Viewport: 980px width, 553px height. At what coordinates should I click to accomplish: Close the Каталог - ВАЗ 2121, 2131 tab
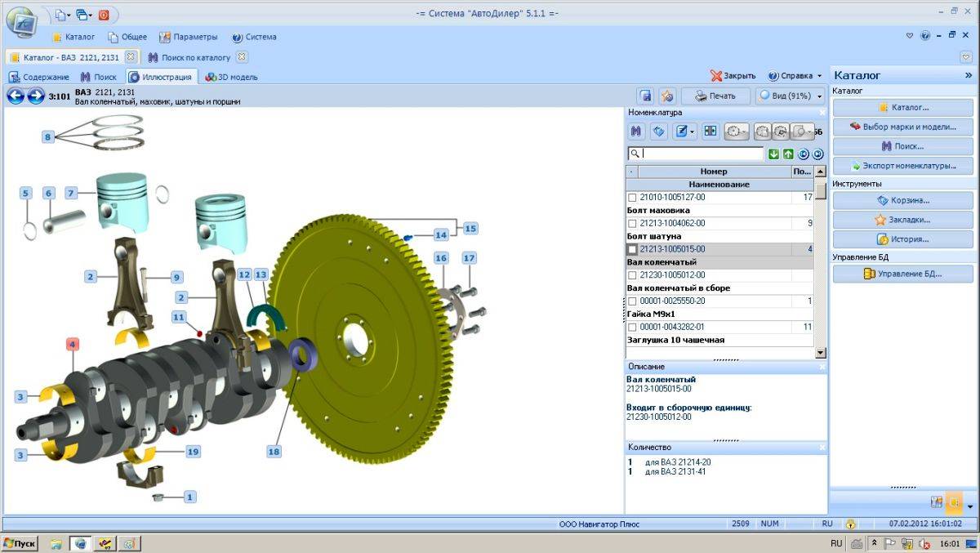click(131, 57)
